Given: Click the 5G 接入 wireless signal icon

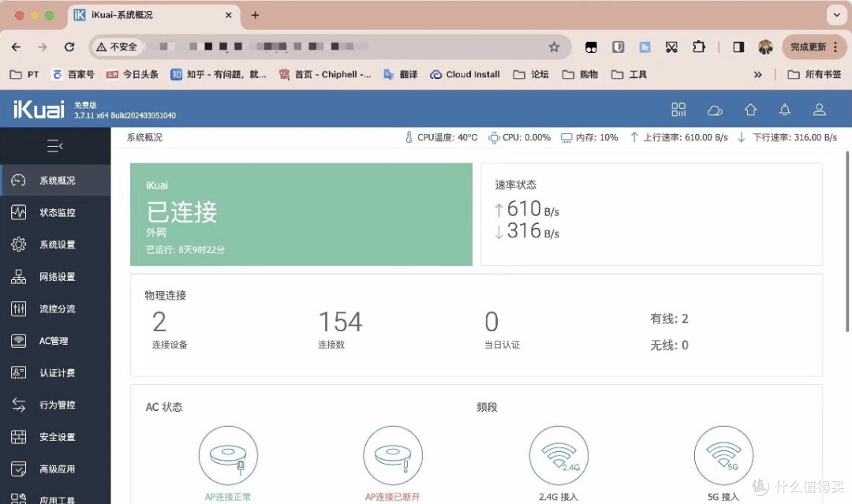Looking at the screenshot, I should pos(723,455).
